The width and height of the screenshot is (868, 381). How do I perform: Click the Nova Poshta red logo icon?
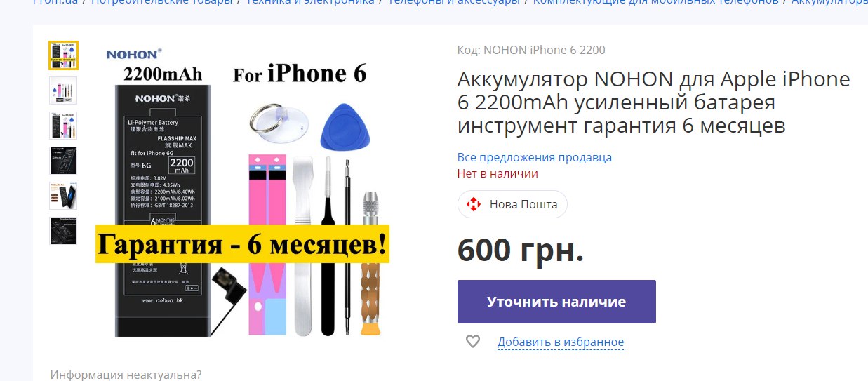pos(474,204)
